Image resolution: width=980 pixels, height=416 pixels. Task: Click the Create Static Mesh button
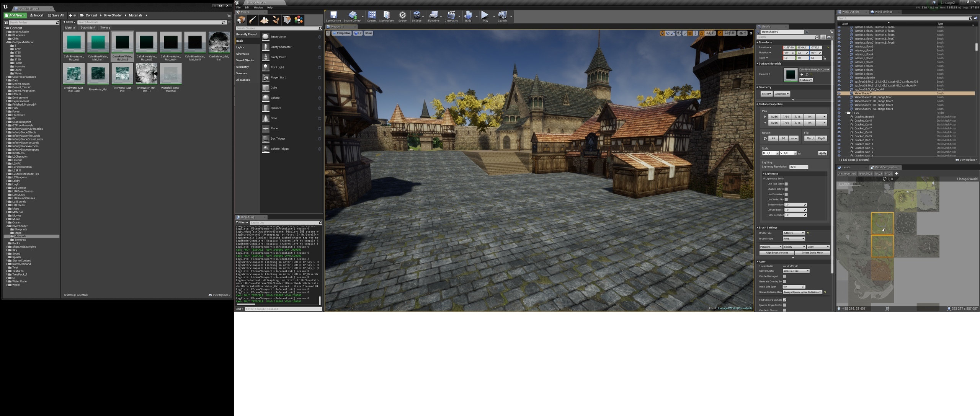pos(812,253)
